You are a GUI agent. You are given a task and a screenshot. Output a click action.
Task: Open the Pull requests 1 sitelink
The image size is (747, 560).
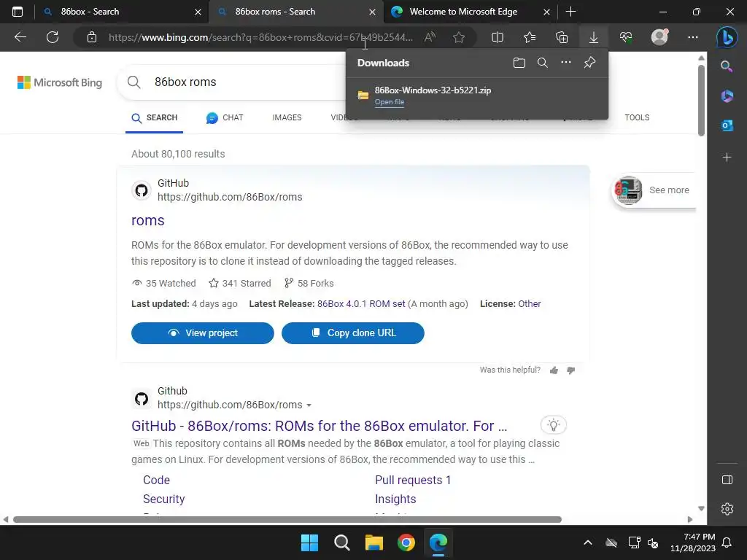[x=413, y=480]
